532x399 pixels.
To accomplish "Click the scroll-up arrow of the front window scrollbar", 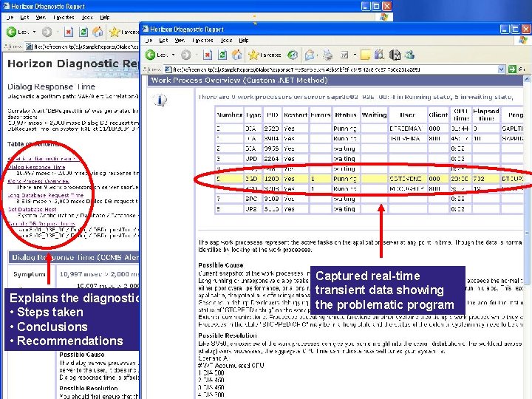I will coord(527,79).
